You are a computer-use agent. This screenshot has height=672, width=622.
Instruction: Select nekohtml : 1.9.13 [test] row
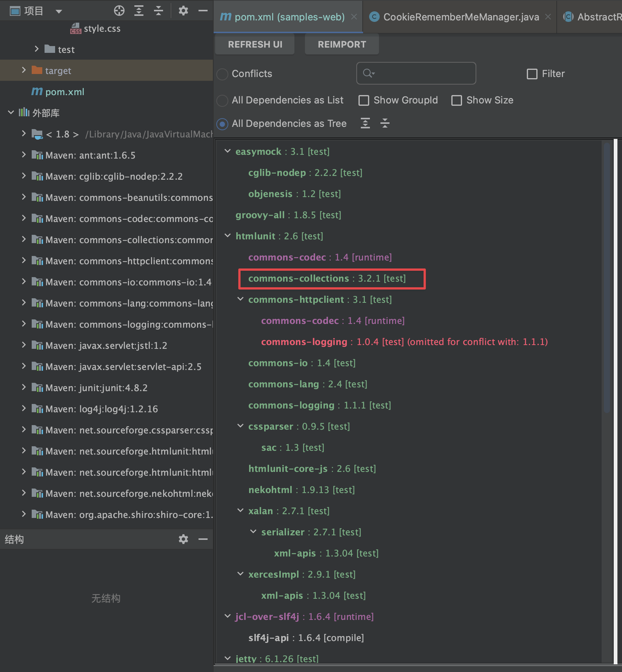[x=302, y=490]
